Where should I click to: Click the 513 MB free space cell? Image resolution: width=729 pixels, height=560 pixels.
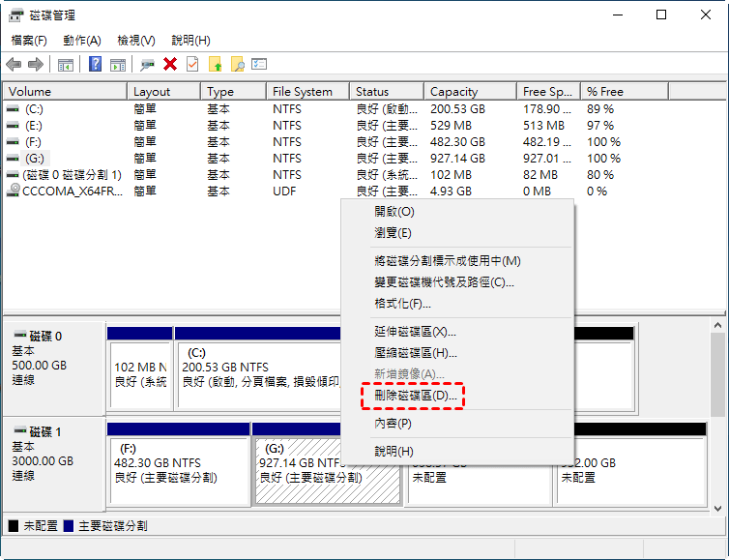coord(543,126)
